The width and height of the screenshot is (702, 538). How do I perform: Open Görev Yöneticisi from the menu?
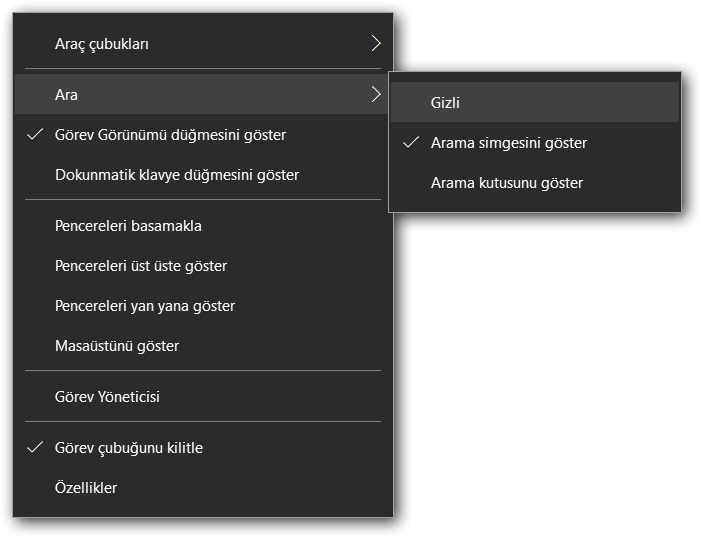coord(107,397)
